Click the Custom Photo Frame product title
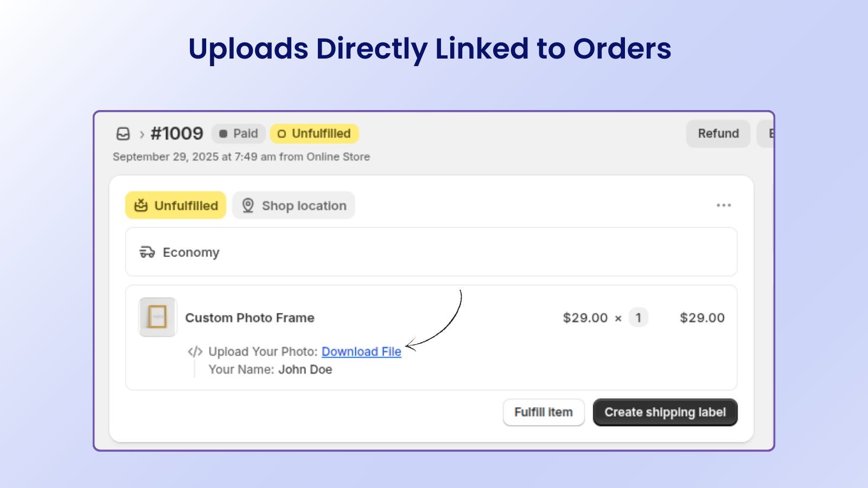Viewport: 868px width, 488px height. point(250,318)
